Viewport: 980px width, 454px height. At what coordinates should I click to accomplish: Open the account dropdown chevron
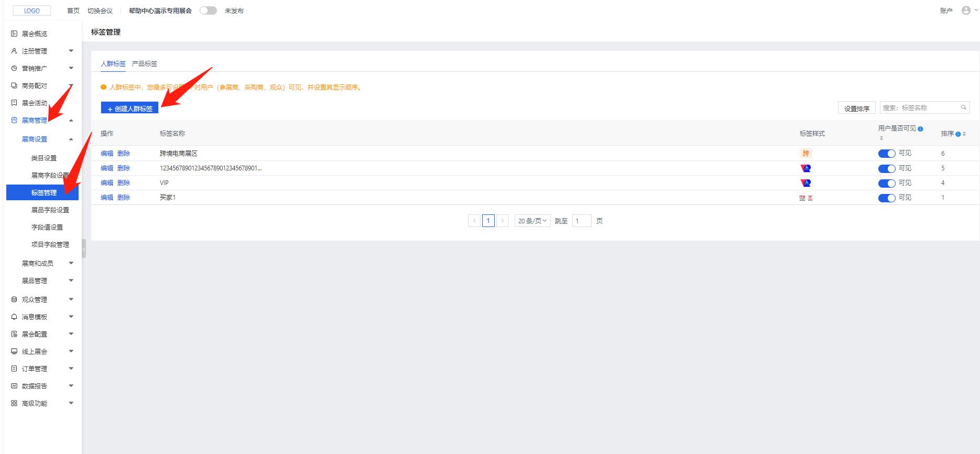click(976, 10)
